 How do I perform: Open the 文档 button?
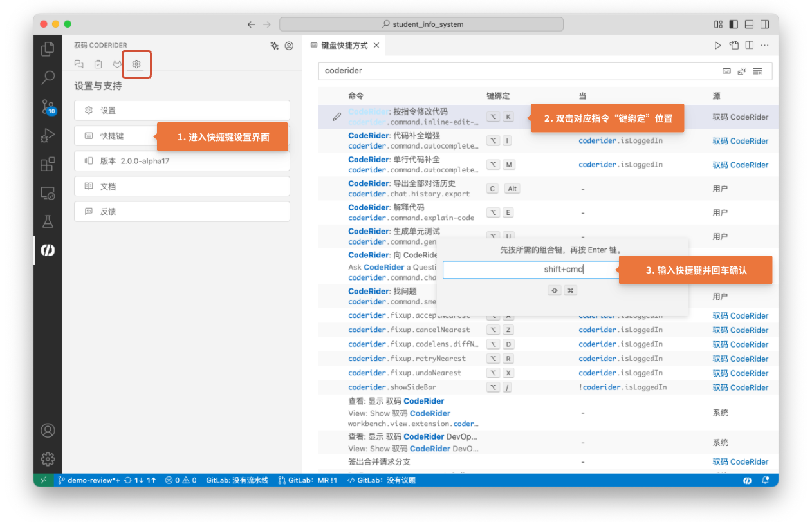[182, 186]
